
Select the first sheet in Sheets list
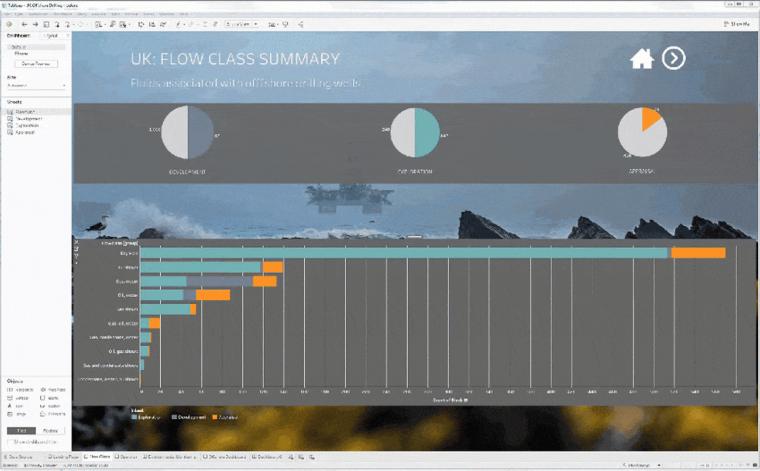pyautogui.click(x=36, y=112)
